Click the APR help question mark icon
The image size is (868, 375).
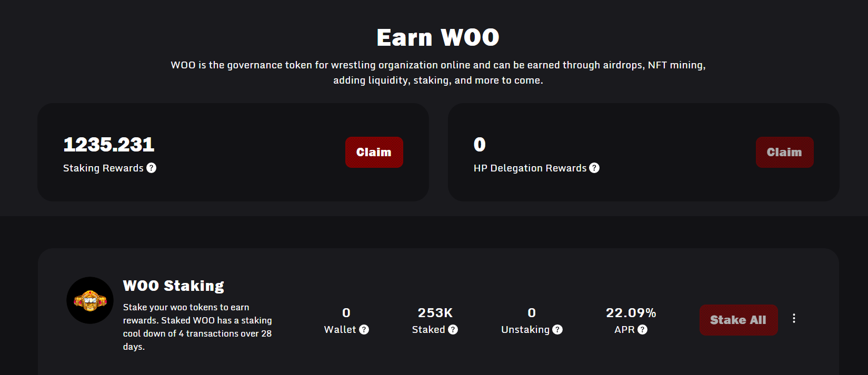[642, 330]
